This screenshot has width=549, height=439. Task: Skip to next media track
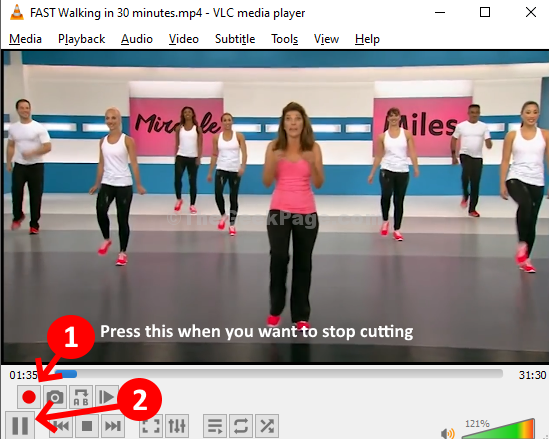click(x=113, y=426)
